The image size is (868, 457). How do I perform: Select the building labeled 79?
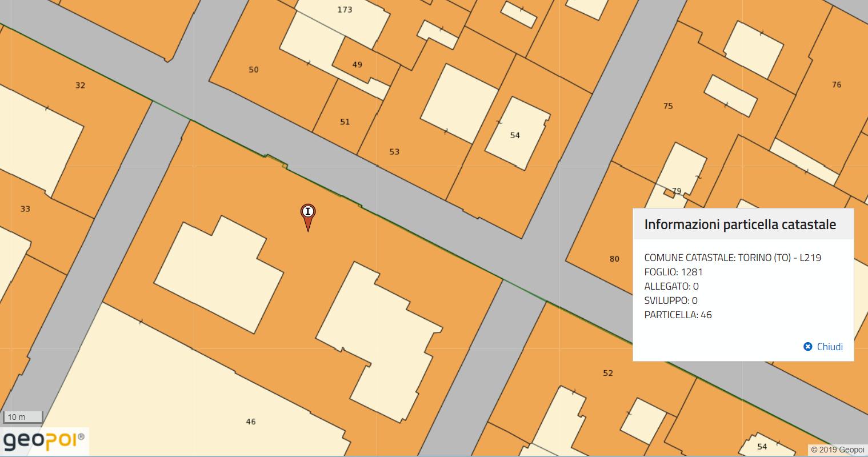677,191
